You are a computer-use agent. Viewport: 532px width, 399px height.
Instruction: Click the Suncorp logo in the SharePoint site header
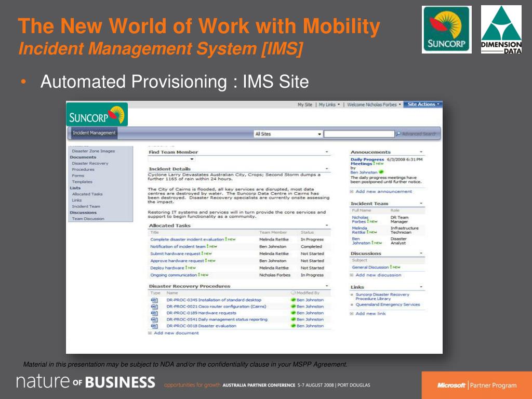[97, 114]
